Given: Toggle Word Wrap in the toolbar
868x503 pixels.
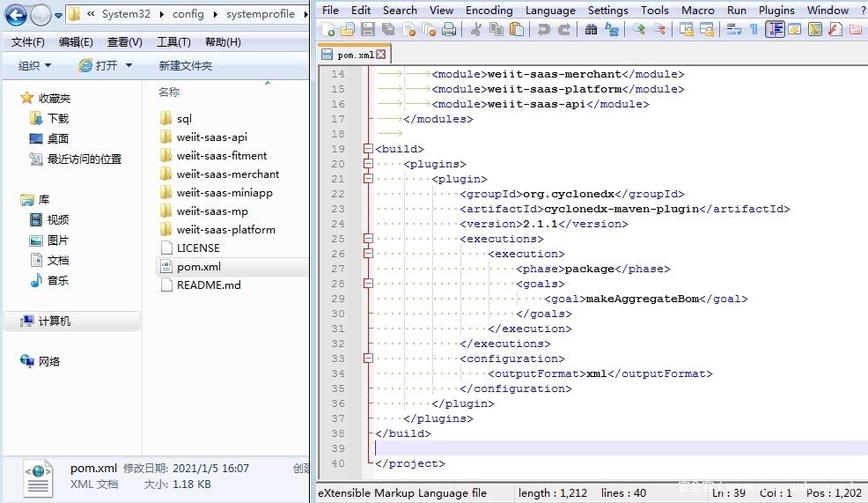Looking at the screenshot, I should tap(733, 30).
